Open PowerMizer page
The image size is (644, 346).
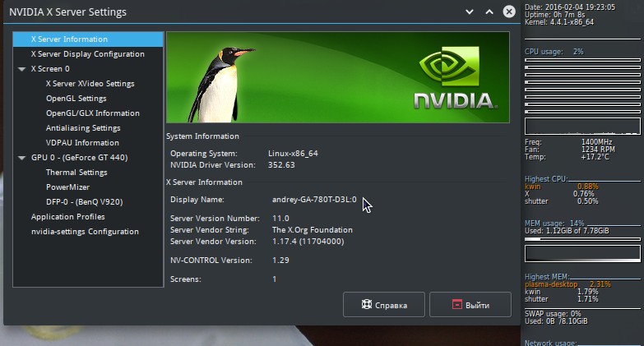pyautogui.click(x=67, y=187)
